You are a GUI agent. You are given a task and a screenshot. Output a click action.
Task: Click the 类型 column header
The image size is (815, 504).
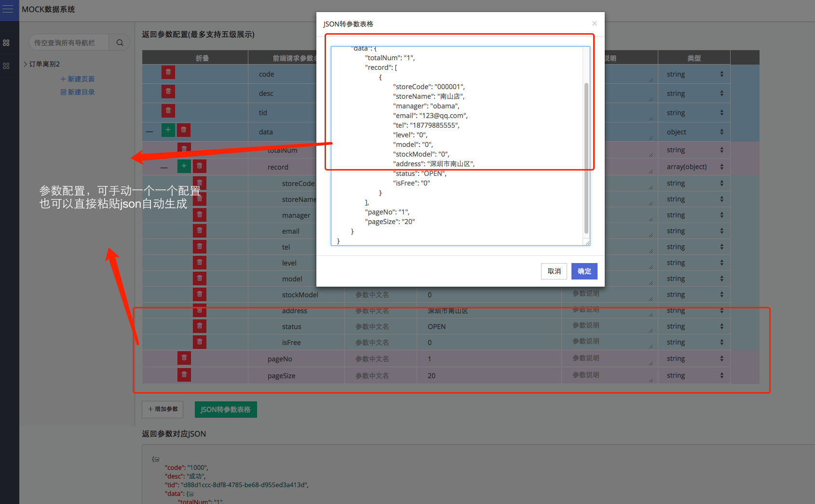pyautogui.click(x=694, y=58)
